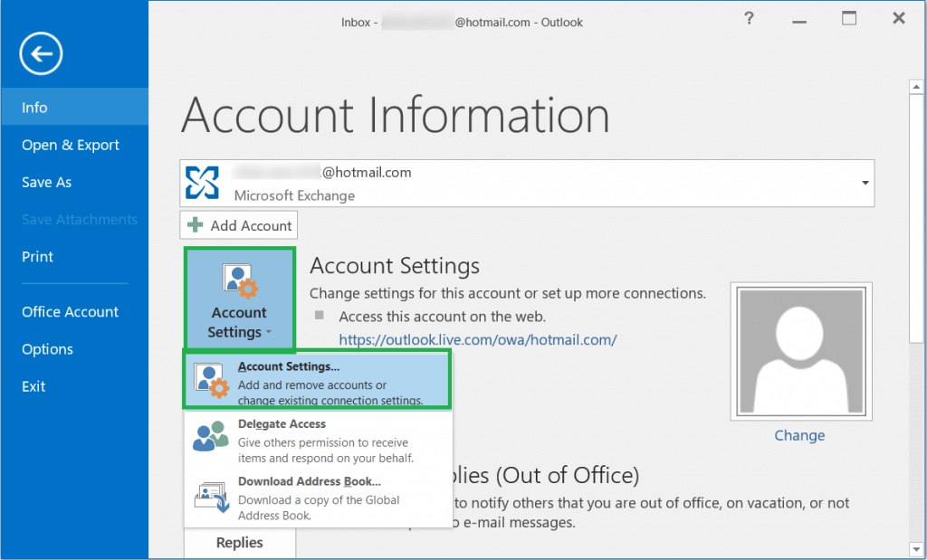Switch to the Info tab in the sidebar

pos(34,107)
